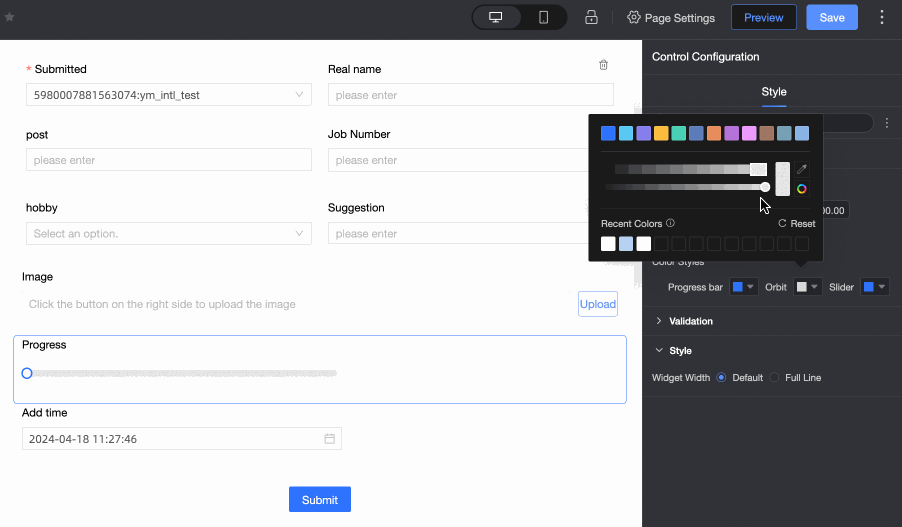
Task: Pick the cyan preset color swatch
Action: point(626,133)
